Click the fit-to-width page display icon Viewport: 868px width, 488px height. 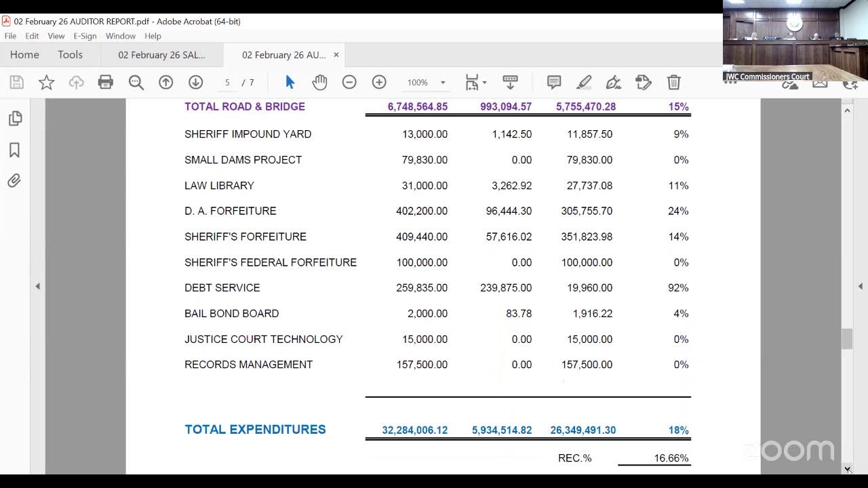click(472, 83)
